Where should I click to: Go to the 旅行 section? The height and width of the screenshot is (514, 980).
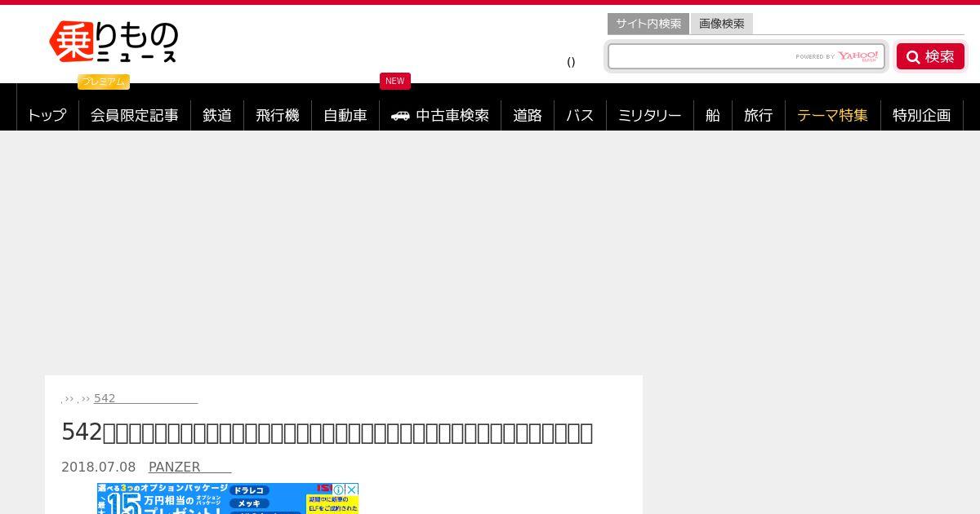pyautogui.click(x=759, y=115)
